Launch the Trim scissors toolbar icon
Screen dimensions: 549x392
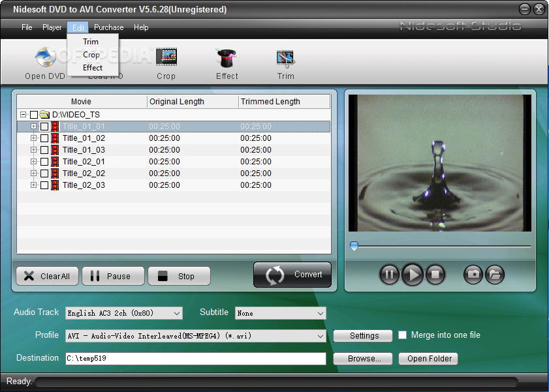(x=286, y=59)
